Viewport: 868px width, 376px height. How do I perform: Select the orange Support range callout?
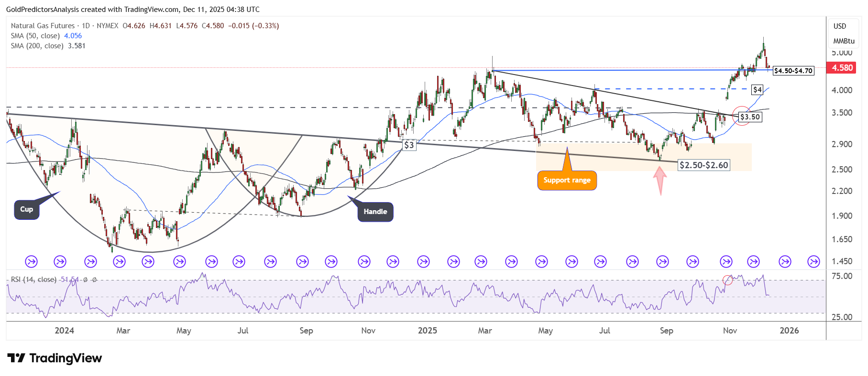[567, 180]
